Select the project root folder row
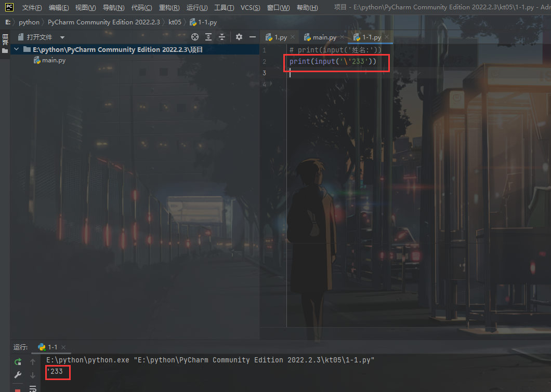 point(135,49)
